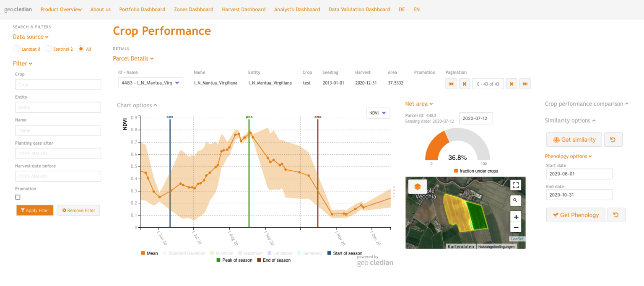Open the parcel ID selection dropdown

(150, 83)
